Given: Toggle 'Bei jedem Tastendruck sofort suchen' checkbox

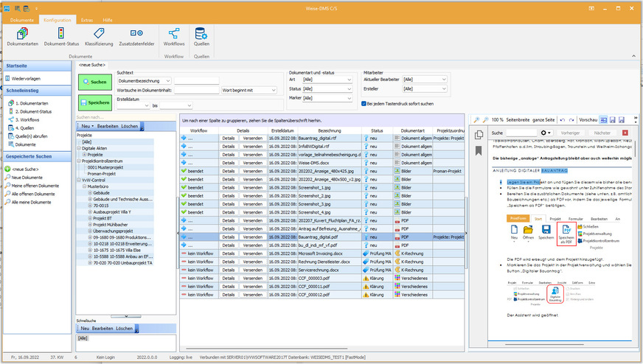Looking at the screenshot, I should point(364,103).
